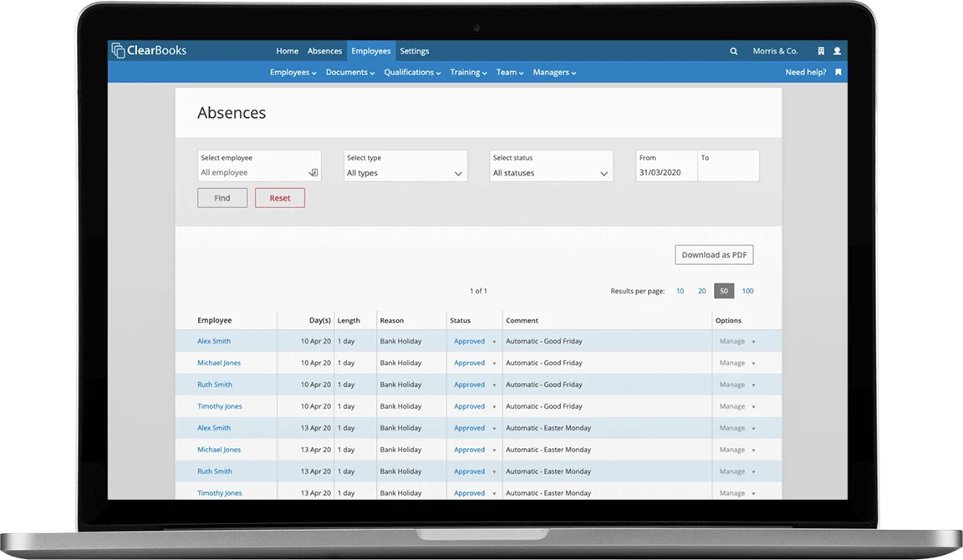Expand the Documents submenu
963x560 pixels.
[x=350, y=73]
